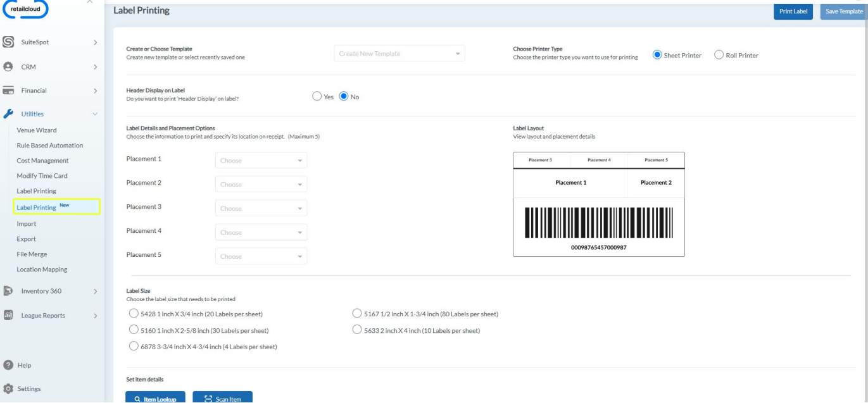Click the Placement 5 cell in Label Layout
The image size is (868, 403).
656,160
